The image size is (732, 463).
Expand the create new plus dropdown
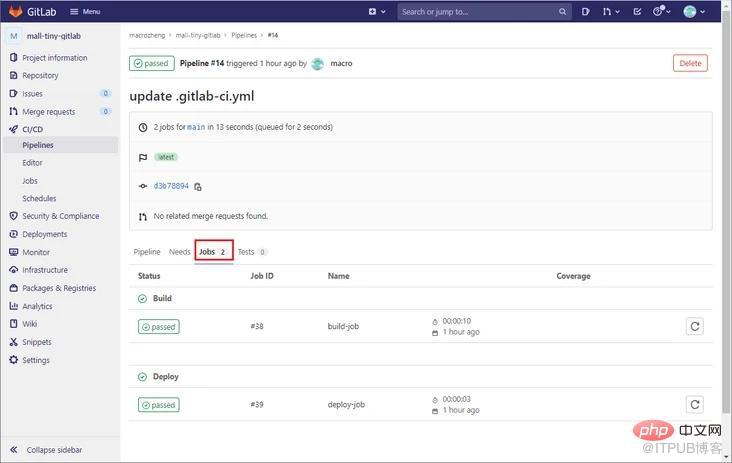[x=377, y=12]
